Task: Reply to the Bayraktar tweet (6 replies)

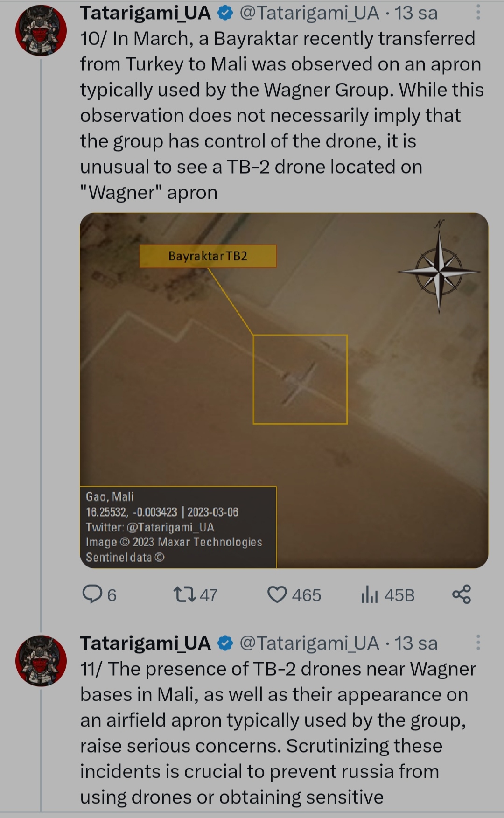Action: [92, 594]
